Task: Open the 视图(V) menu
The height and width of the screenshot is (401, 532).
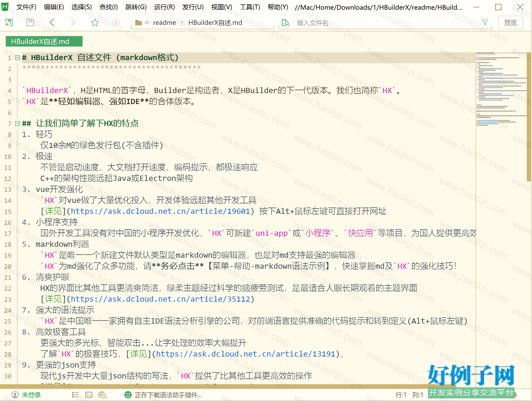Action: pos(222,7)
